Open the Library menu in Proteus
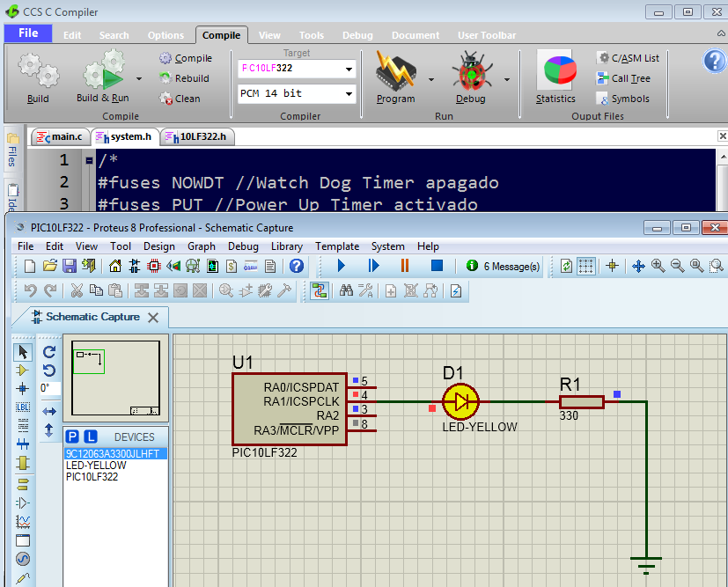The height and width of the screenshot is (587, 728). point(286,246)
